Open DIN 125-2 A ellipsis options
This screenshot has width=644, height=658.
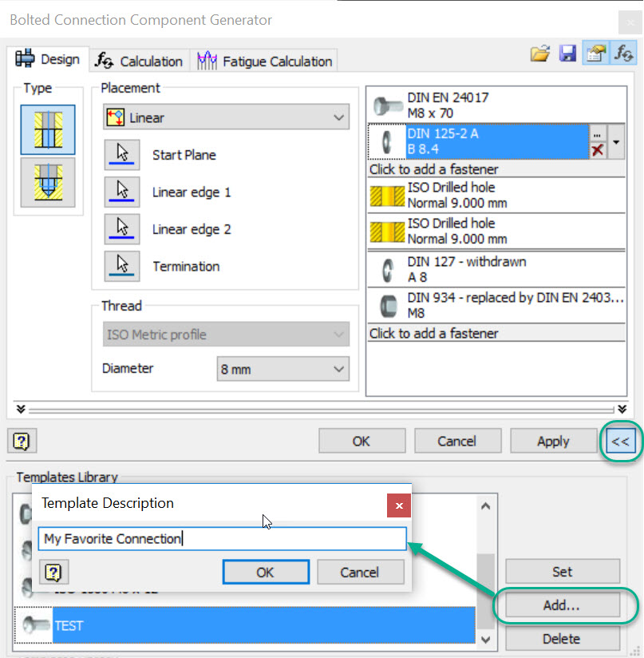(x=598, y=134)
